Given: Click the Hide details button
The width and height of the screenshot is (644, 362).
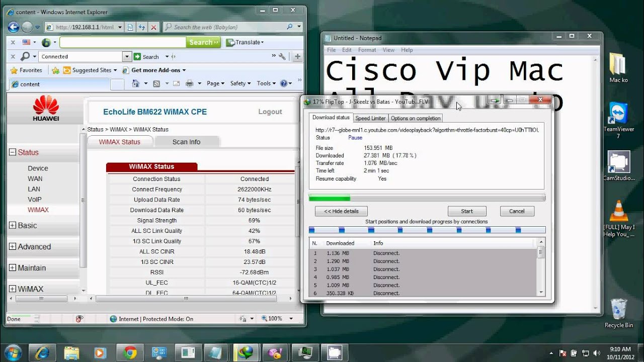Looking at the screenshot, I should [x=341, y=211].
